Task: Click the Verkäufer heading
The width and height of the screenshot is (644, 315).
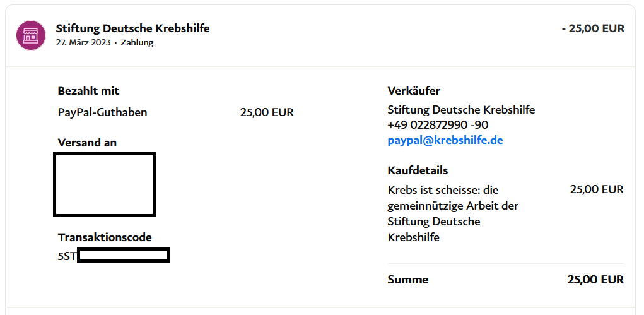Action: coord(414,91)
